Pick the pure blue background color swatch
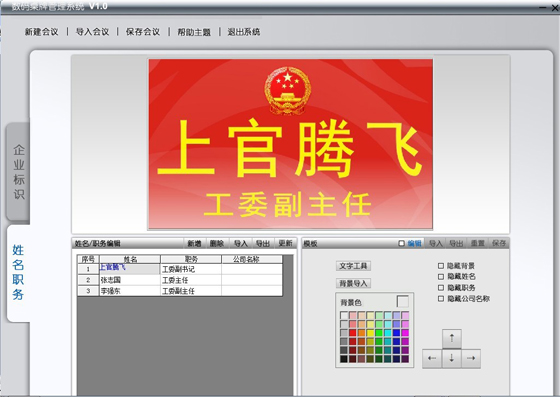The image size is (560, 397). point(396,333)
